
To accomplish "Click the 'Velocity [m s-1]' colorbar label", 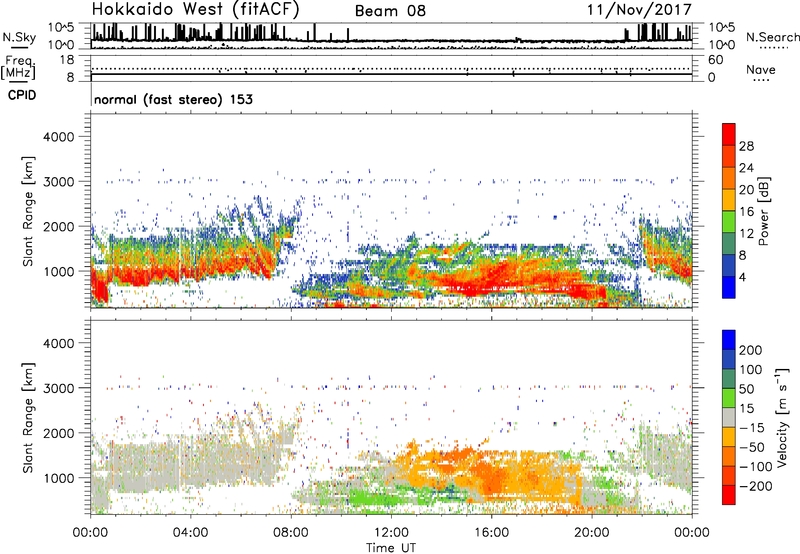I will (781, 417).
